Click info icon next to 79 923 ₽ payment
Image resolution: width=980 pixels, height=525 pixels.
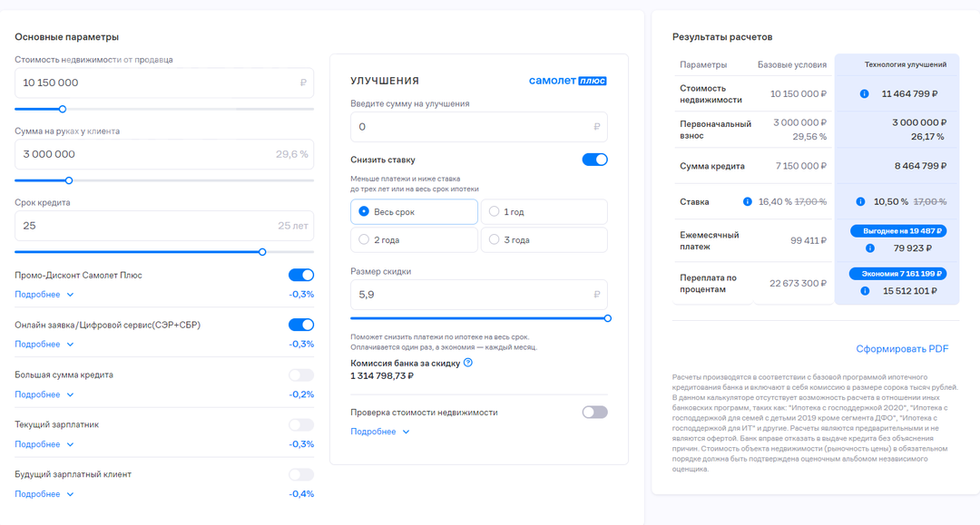(870, 248)
